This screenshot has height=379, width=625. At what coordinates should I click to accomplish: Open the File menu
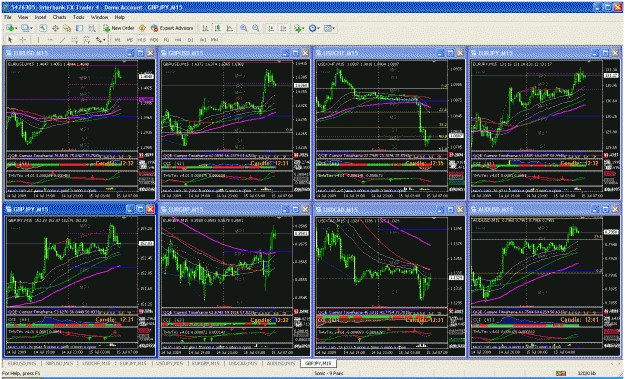click(x=8, y=18)
